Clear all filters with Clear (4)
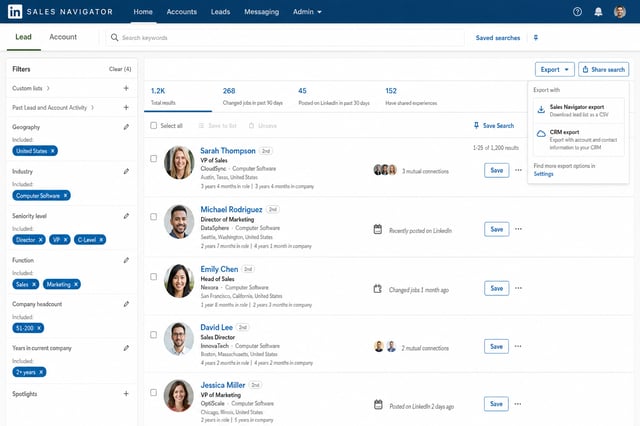The image size is (640, 426). tap(120, 69)
